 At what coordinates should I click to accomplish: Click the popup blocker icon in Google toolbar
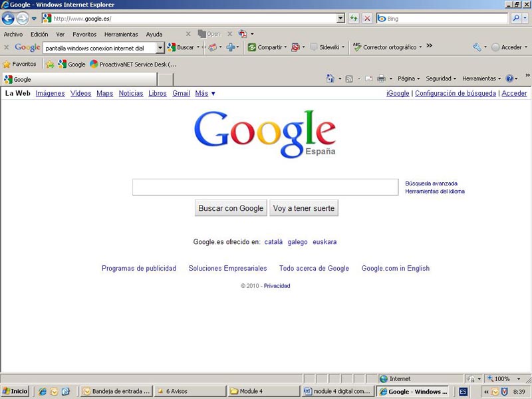[x=295, y=47]
